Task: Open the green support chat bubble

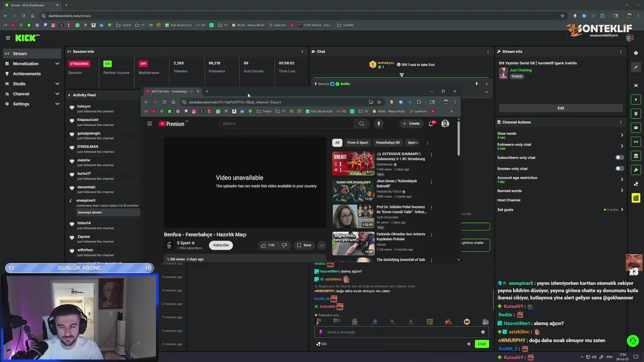Action: point(633,341)
